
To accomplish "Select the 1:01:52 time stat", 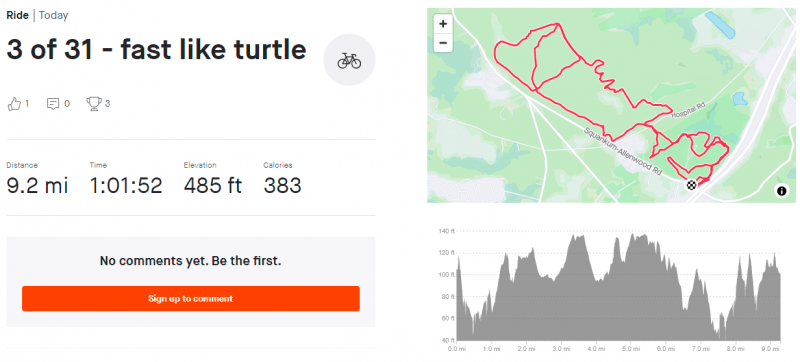I will pos(126,186).
